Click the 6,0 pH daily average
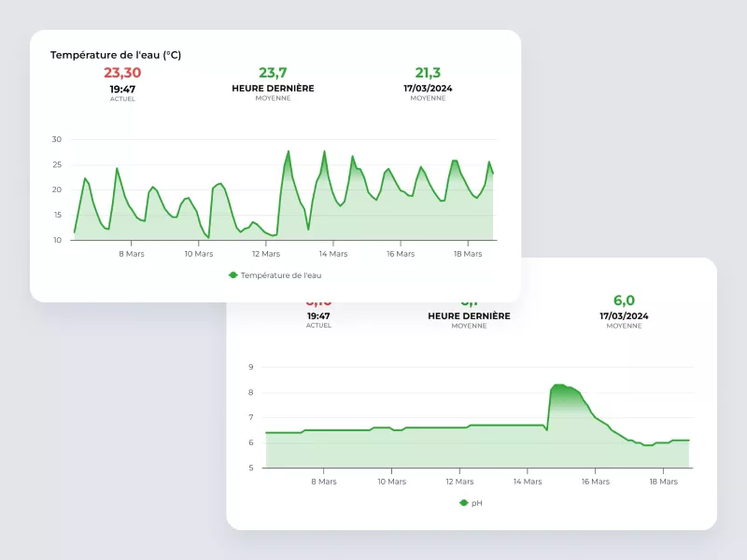The width and height of the screenshot is (747, 560). pyautogui.click(x=624, y=301)
